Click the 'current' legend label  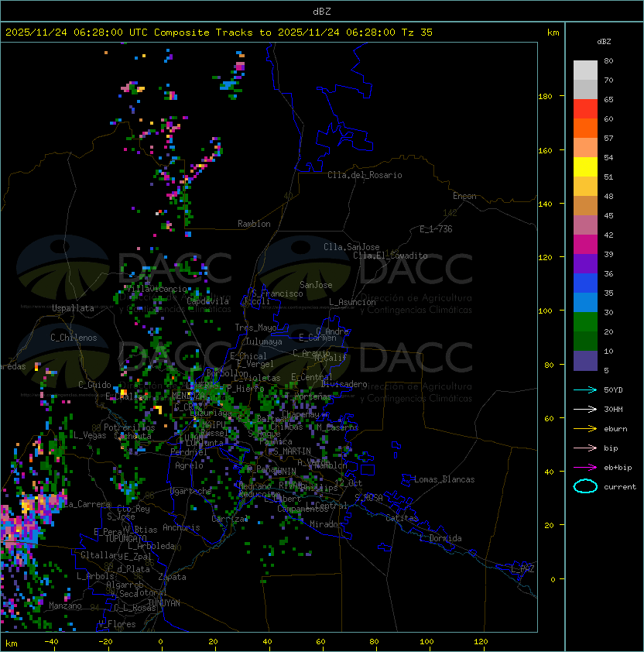coord(620,487)
